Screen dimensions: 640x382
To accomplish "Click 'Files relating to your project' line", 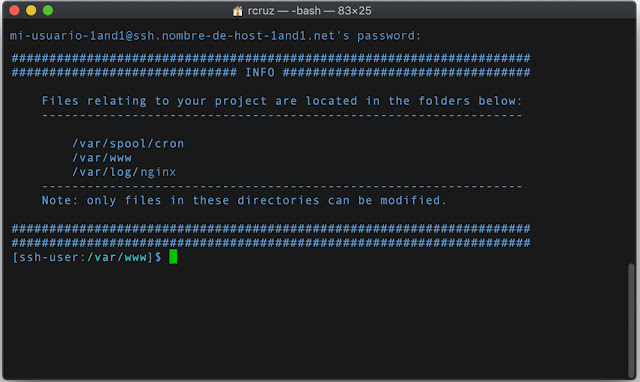I will click(x=282, y=101).
